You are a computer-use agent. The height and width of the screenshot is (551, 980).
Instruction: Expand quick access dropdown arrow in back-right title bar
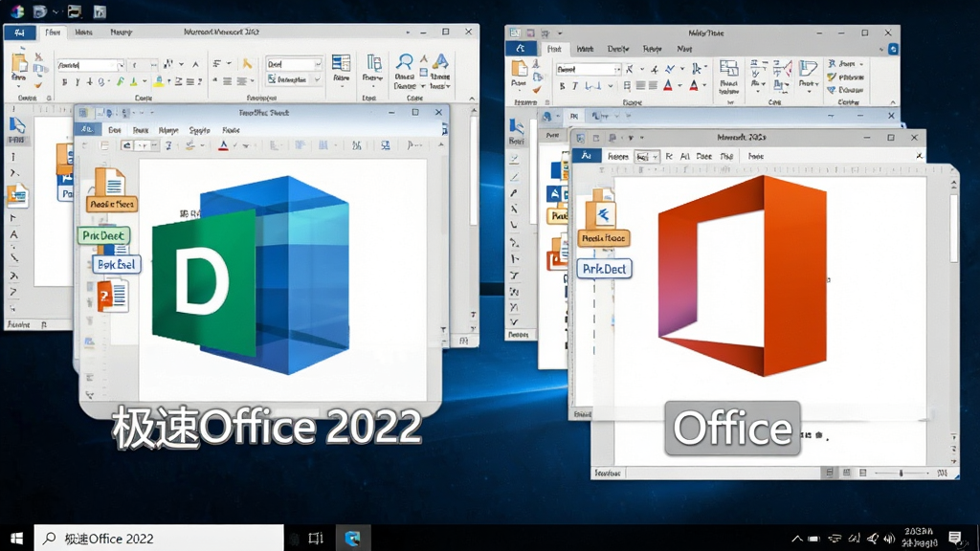click(x=560, y=33)
